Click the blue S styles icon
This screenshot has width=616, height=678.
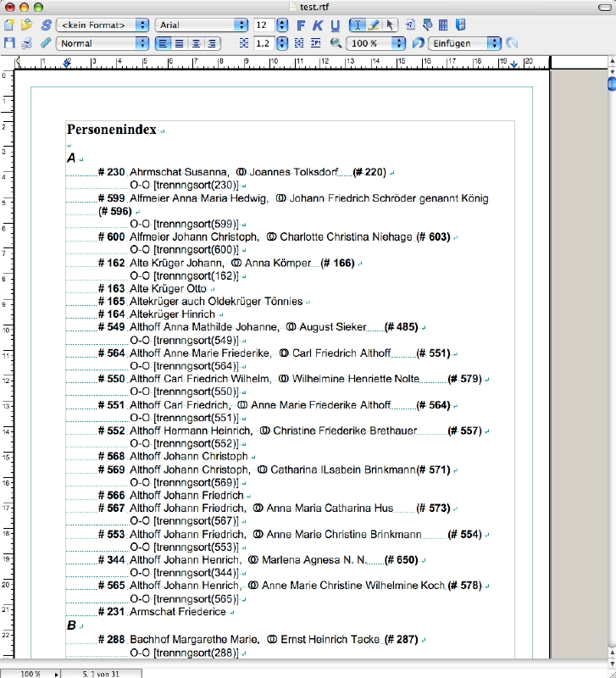pyautogui.click(x=46, y=25)
